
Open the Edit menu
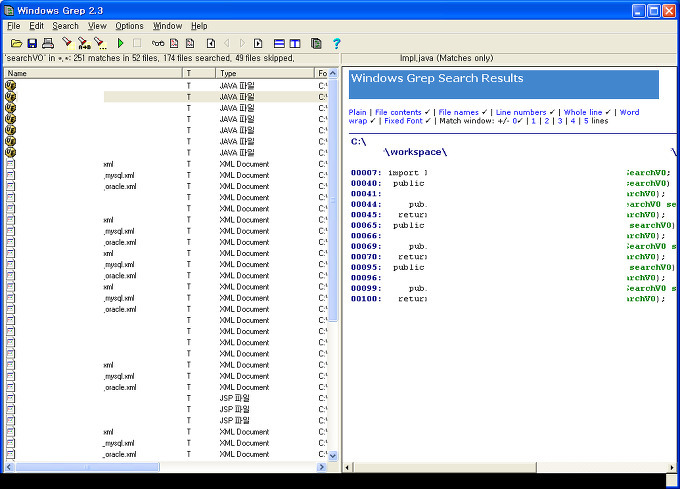36,26
